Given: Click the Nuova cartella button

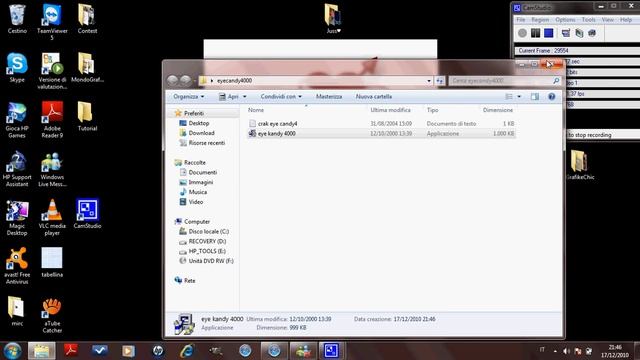Looking at the screenshot, I should click(x=374, y=97).
